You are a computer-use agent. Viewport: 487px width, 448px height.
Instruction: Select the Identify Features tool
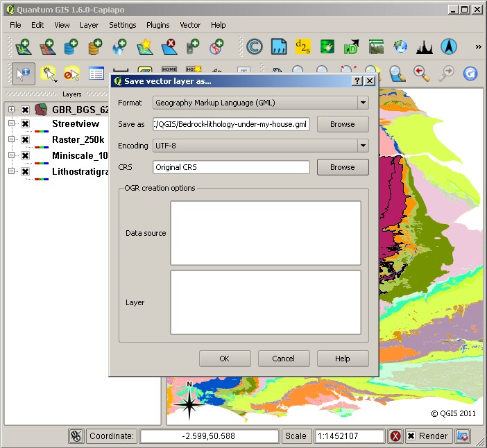[24, 74]
